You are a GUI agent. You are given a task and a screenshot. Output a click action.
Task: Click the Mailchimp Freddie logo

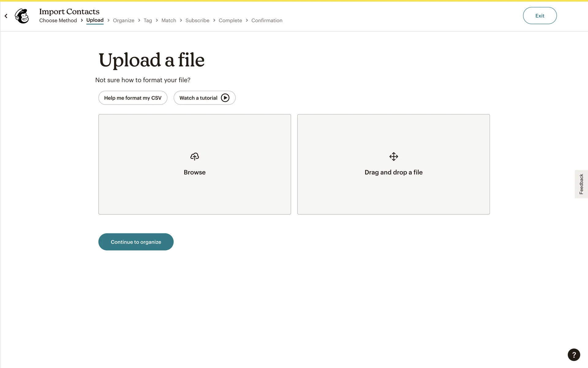tap(22, 16)
